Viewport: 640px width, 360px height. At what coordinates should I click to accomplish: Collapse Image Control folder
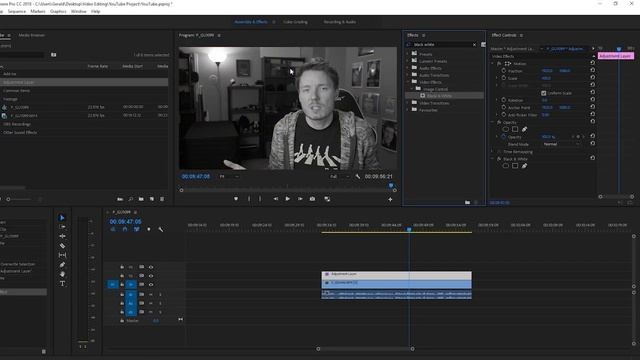(412, 89)
